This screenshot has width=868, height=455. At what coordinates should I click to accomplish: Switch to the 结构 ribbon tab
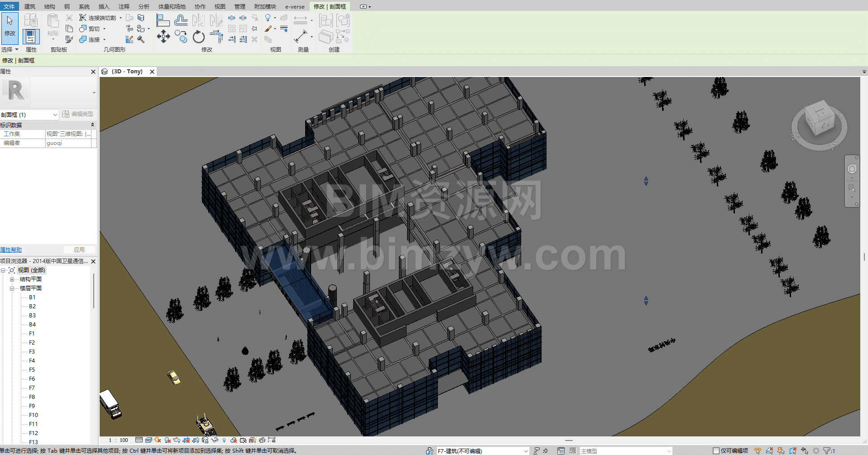coord(50,6)
